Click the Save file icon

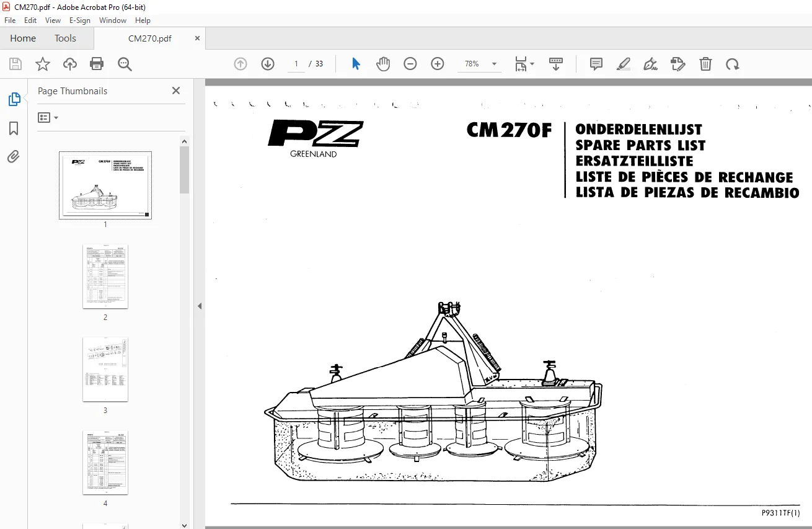[x=15, y=64]
